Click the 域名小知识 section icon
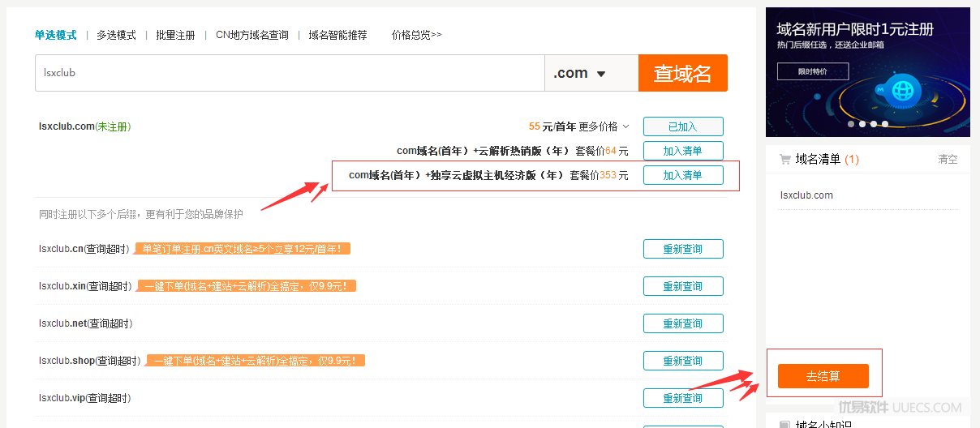Viewport: 980px width, 428px height. [784, 425]
